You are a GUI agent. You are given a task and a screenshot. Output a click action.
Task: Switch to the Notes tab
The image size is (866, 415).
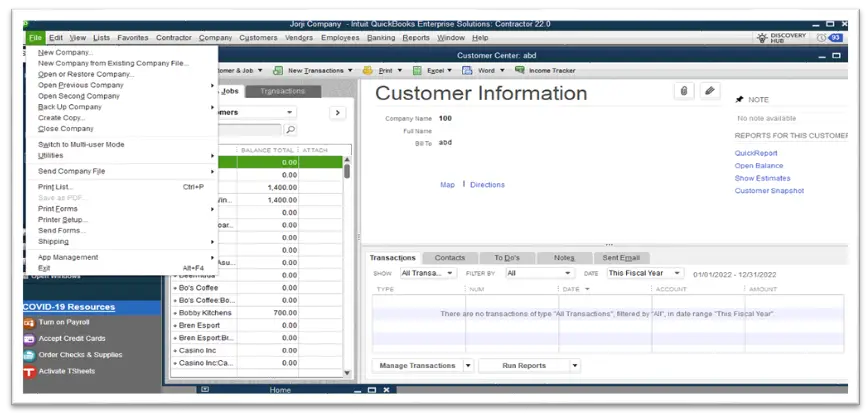click(564, 258)
